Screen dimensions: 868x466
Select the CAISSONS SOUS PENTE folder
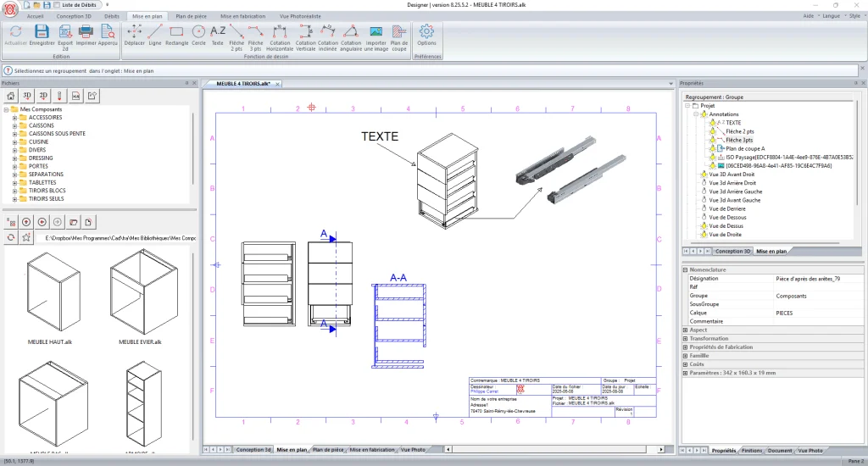(x=57, y=133)
